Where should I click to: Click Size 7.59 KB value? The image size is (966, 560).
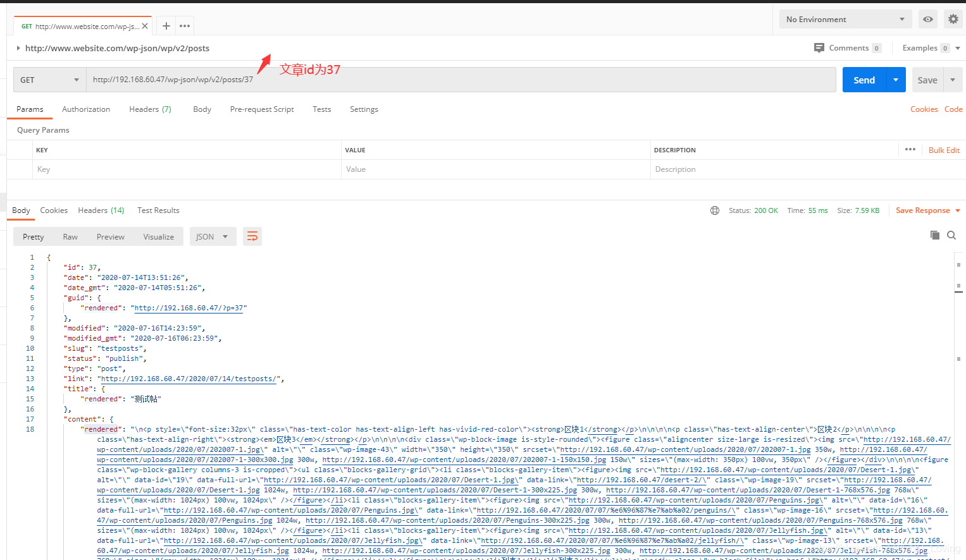point(867,210)
